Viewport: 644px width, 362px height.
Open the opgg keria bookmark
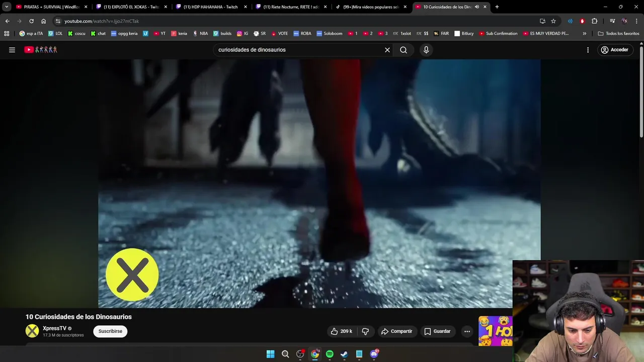click(124, 34)
